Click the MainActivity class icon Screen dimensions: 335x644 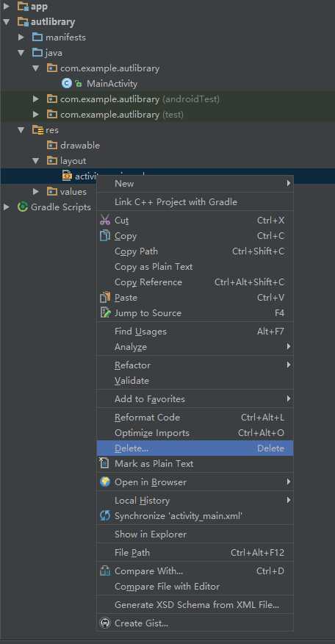(x=67, y=83)
